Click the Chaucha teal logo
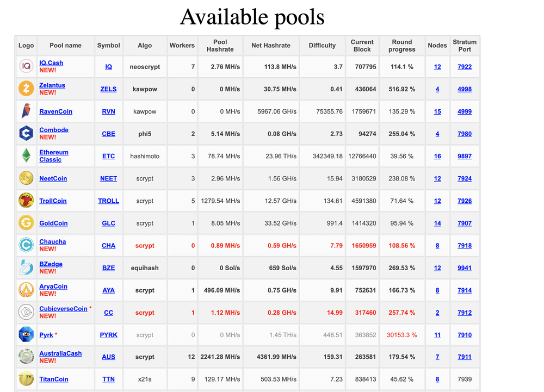 [x=26, y=245]
